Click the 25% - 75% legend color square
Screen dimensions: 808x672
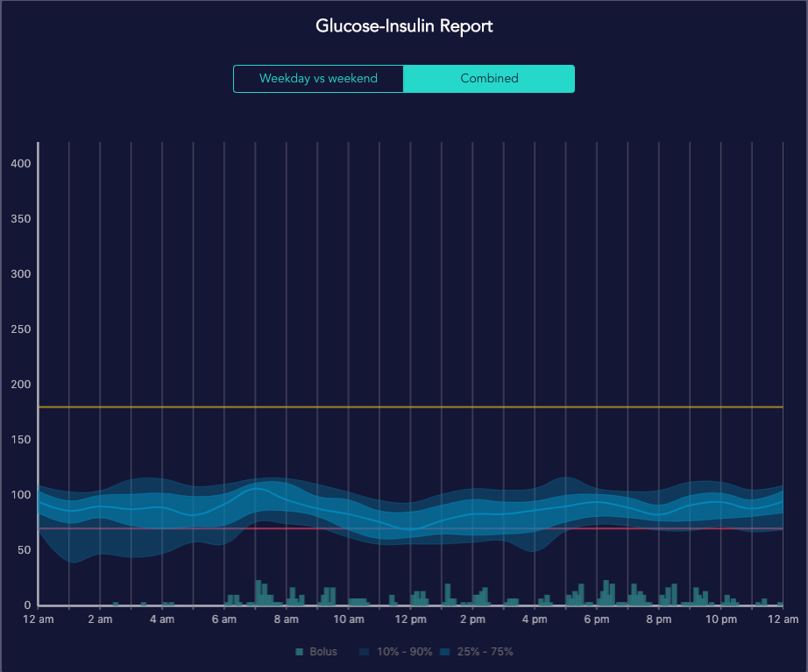point(445,652)
